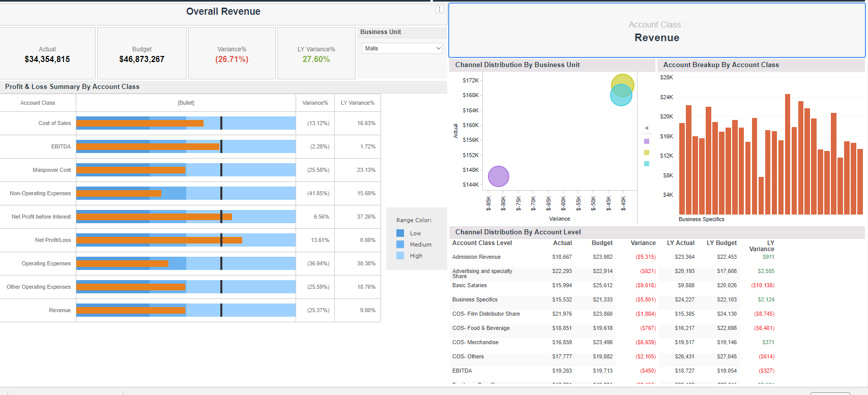Select the Cost of Sales row label
868x395 pixels.
click(x=54, y=123)
